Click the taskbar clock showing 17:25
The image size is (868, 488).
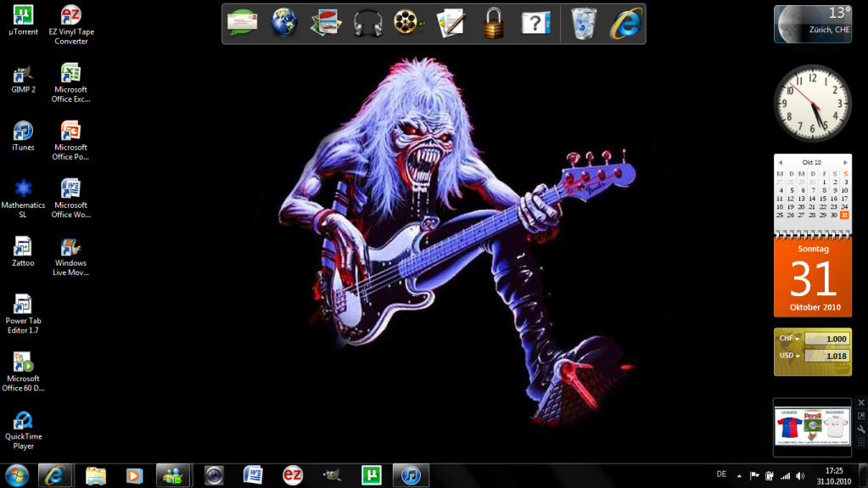pyautogui.click(x=834, y=476)
